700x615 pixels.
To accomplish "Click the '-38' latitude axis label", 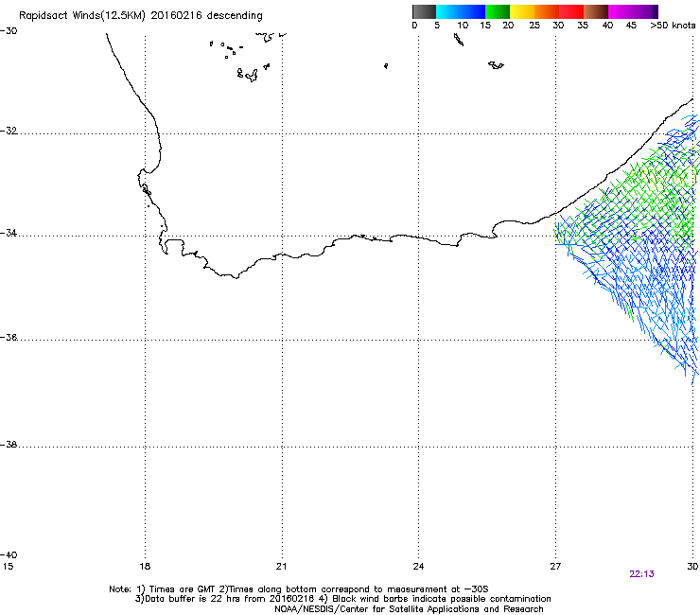I will pyautogui.click(x=9, y=445).
